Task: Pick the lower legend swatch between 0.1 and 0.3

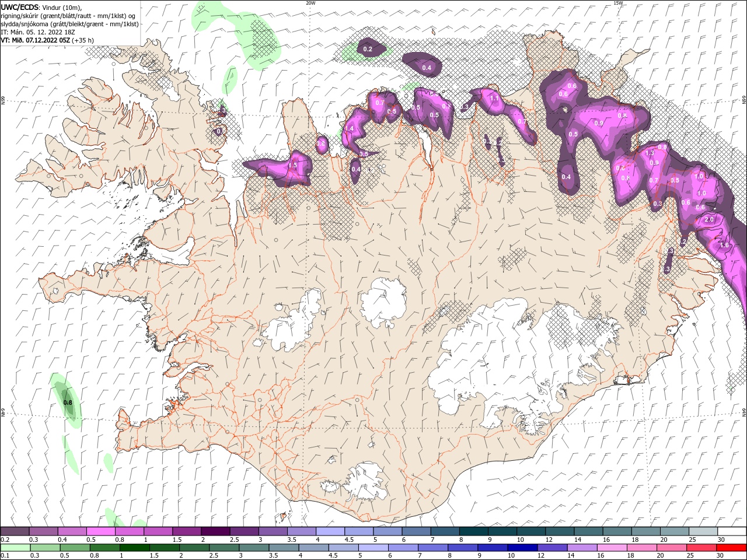Action: [15, 548]
